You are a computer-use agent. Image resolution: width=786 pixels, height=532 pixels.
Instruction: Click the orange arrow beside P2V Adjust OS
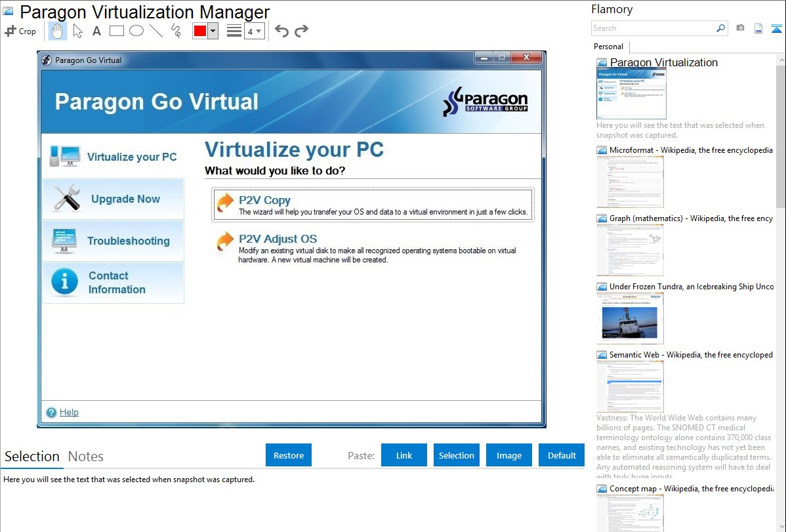[x=225, y=241]
